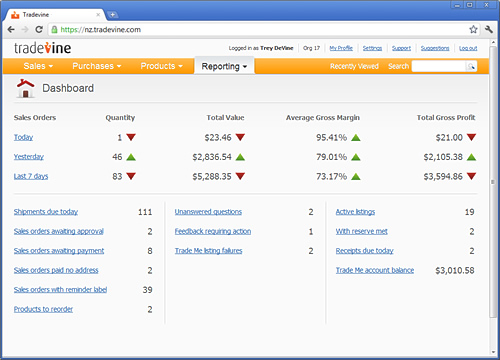
Task: Click red arrow beside $5,288.35
Action: click(240, 176)
